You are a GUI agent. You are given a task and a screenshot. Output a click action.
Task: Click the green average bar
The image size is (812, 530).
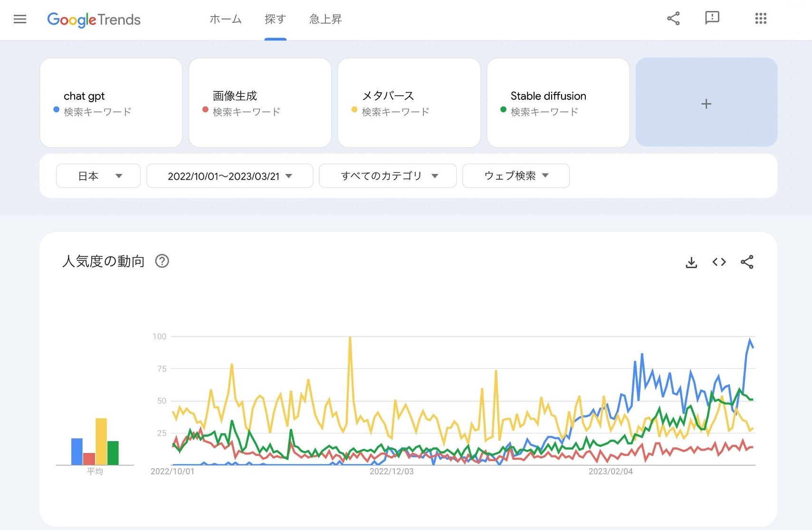113,453
